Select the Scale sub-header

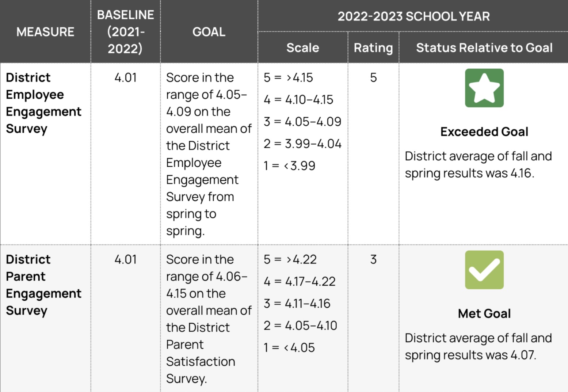302,47
